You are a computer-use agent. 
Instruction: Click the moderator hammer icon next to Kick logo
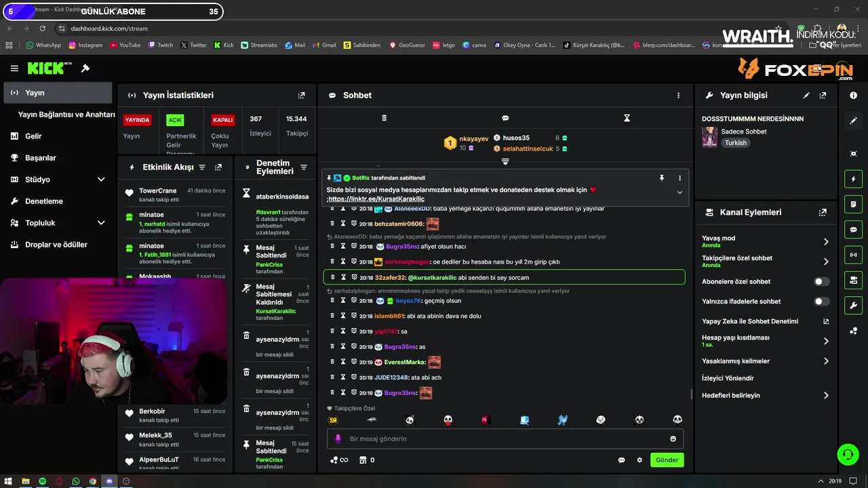point(85,68)
